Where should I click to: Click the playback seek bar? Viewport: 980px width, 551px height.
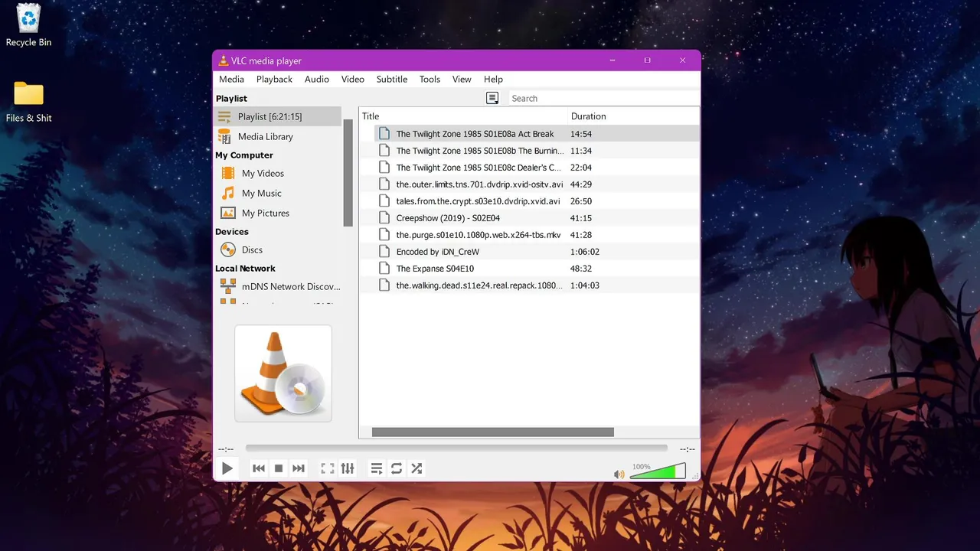456,448
